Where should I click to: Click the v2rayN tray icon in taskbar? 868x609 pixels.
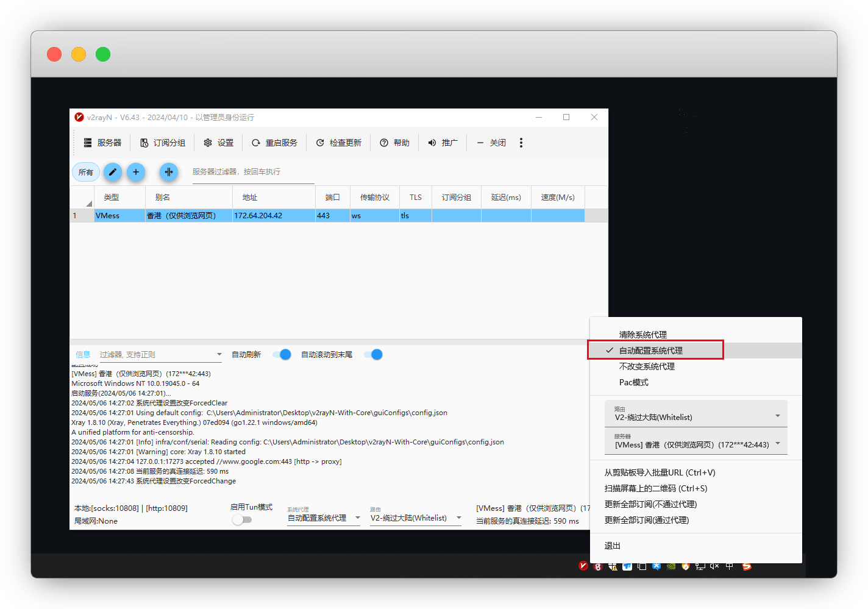click(583, 566)
